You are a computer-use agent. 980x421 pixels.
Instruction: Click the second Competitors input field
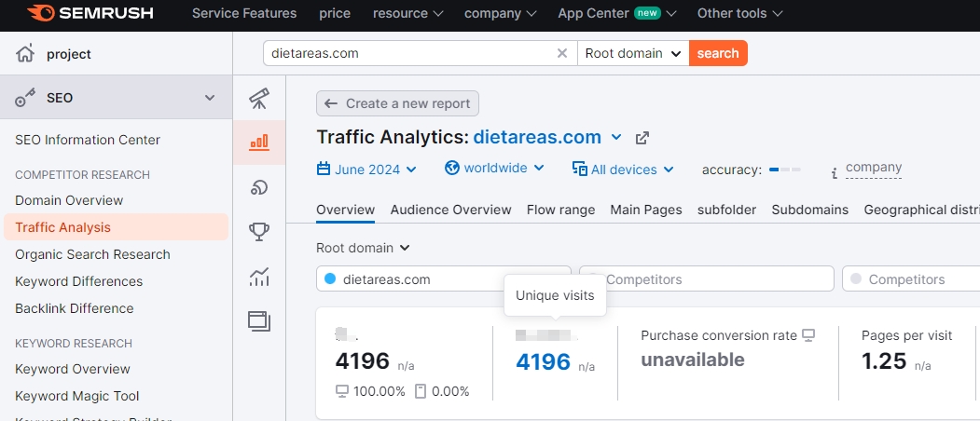coord(911,278)
